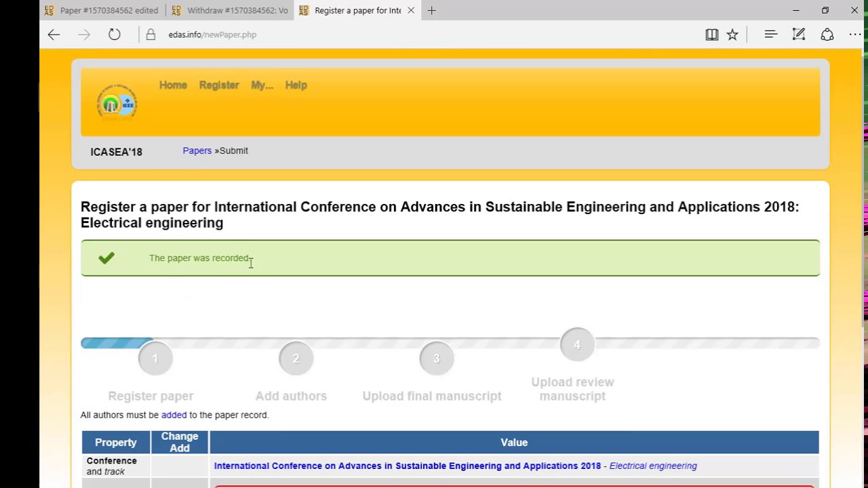Click the share icon in the browser toolbar

[x=827, y=35]
